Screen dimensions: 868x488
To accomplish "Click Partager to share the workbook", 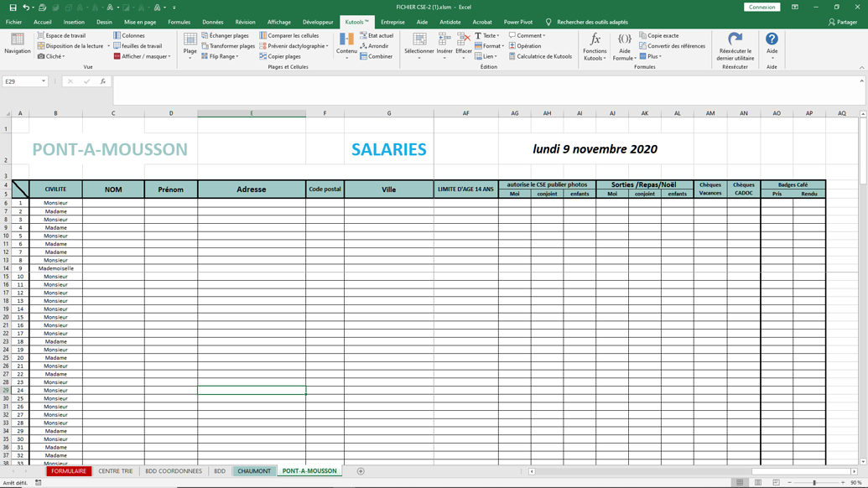I will click(849, 22).
